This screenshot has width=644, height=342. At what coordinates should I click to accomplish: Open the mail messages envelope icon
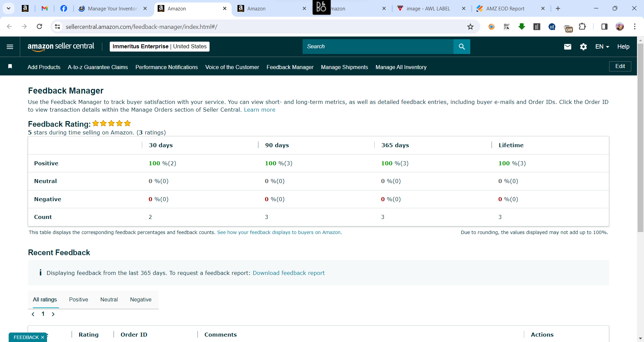click(568, 47)
